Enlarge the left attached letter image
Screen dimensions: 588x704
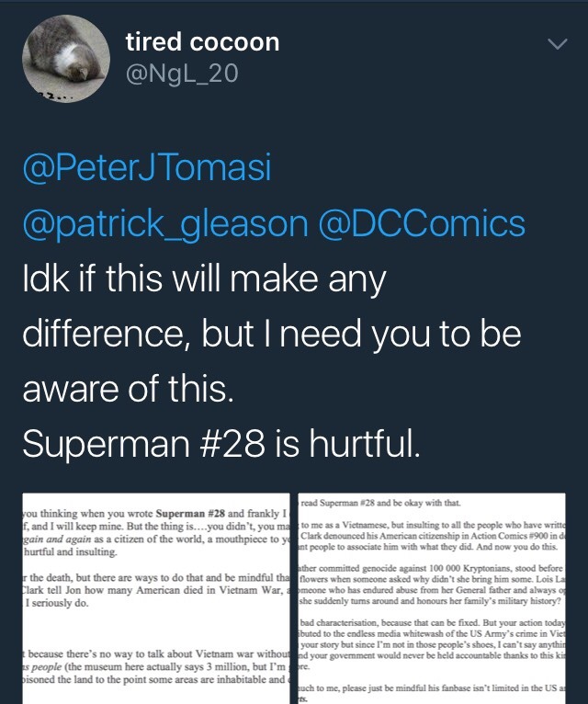[145, 595]
